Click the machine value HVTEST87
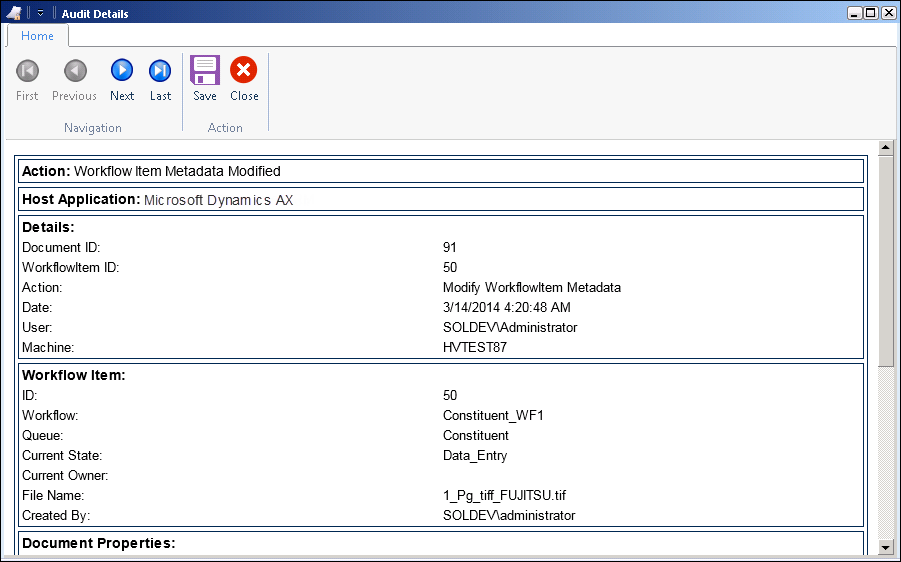 click(476, 347)
